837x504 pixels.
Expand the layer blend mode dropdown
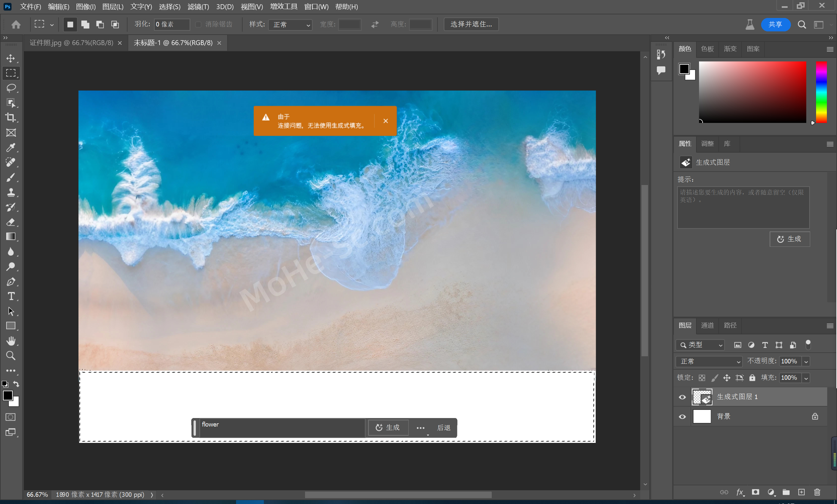[709, 361]
